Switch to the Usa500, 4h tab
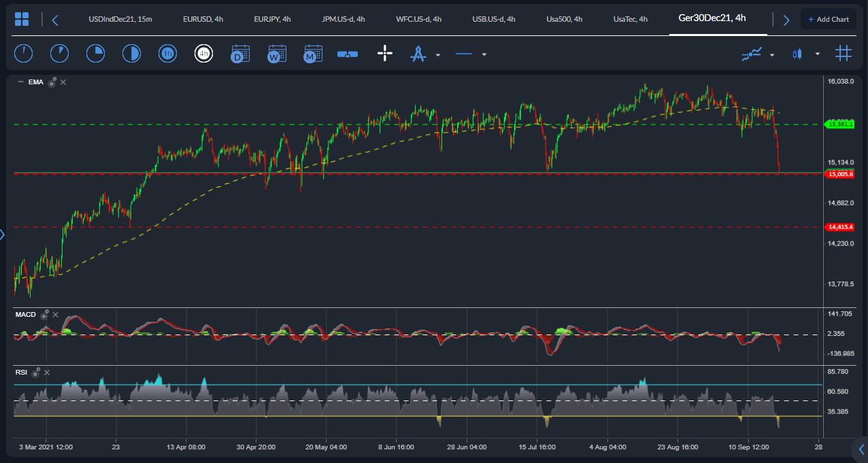The image size is (868, 463). pyautogui.click(x=564, y=19)
